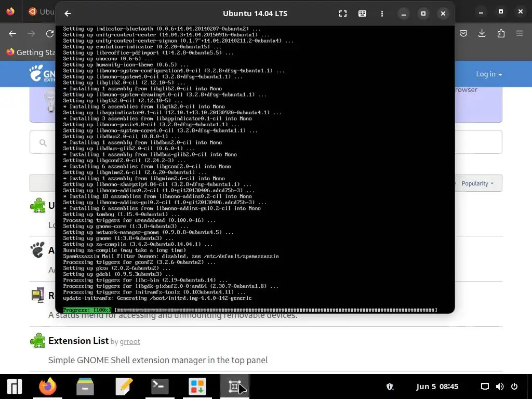Open the three-dot menu in Boxes header

coord(382,14)
